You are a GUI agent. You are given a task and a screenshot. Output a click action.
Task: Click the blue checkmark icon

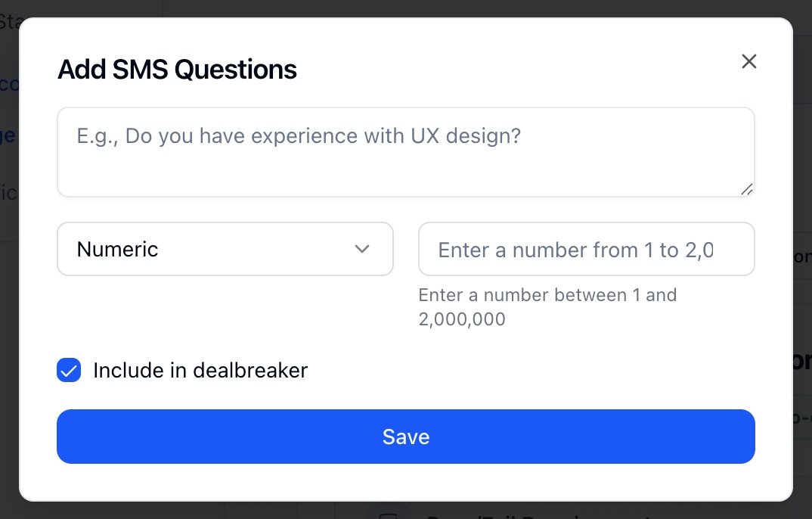tap(69, 371)
